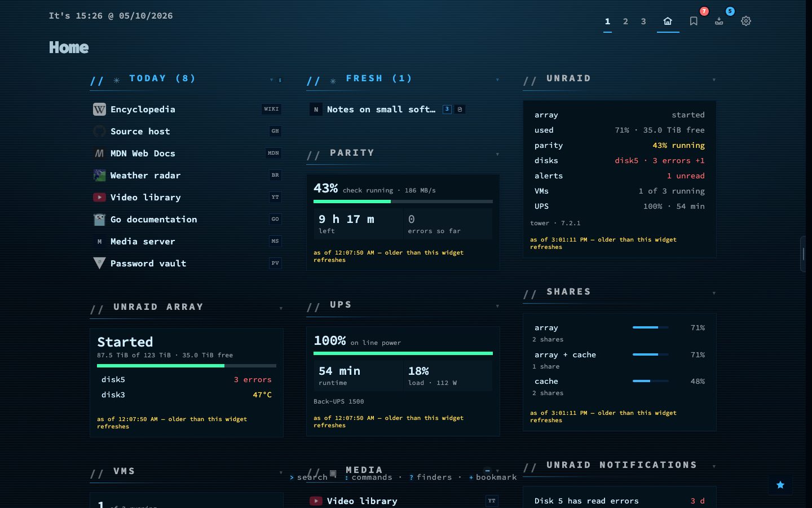Click the asterisk icon in the Today header

pyautogui.click(x=117, y=80)
